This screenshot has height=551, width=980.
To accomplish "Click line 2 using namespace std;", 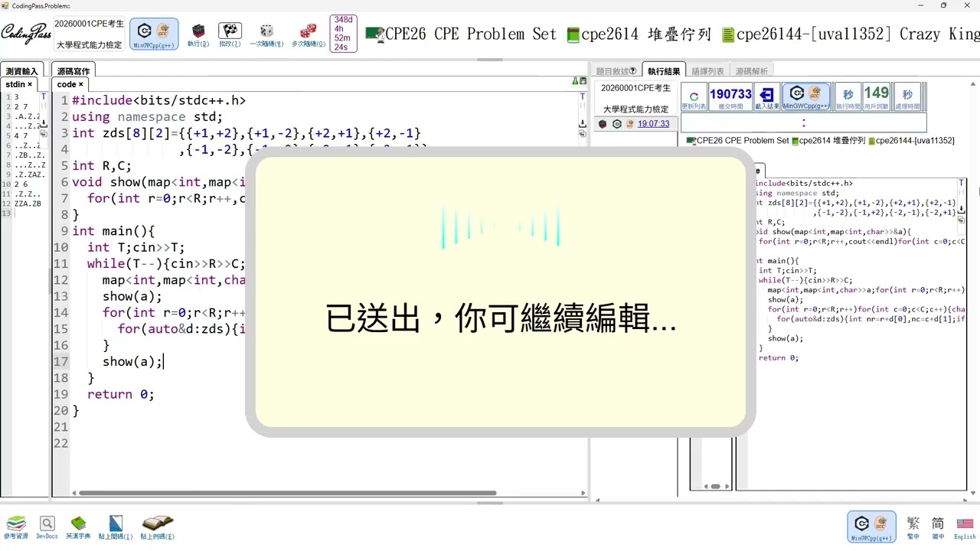I will 147,117.
